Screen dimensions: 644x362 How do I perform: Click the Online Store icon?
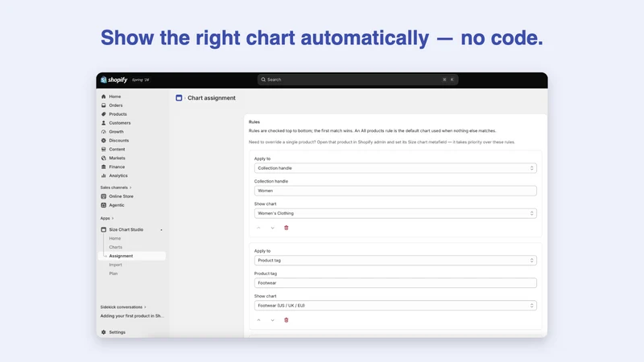(104, 196)
